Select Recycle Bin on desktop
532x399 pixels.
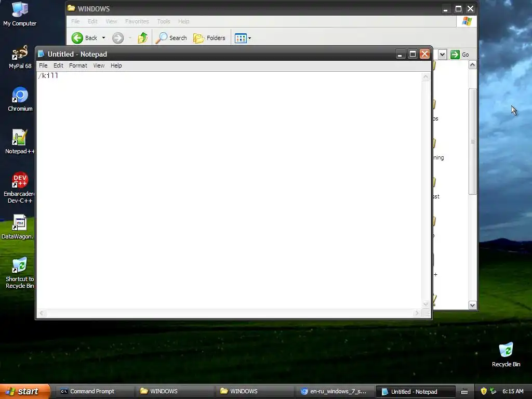pos(506,355)
